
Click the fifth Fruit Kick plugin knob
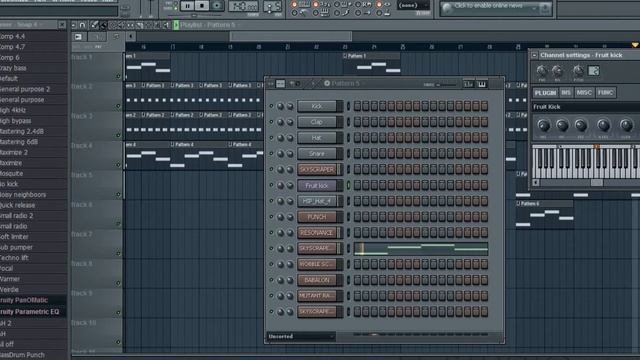(x=626, y=125)
